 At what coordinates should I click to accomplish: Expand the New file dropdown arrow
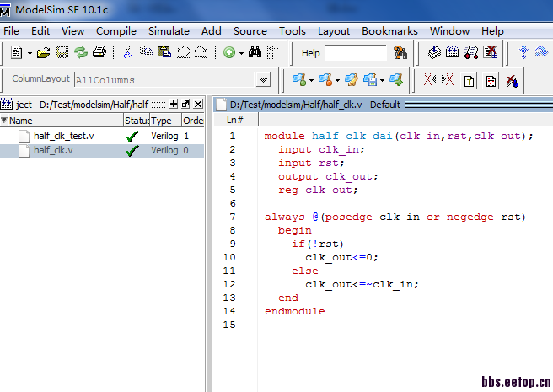point(30,53)
